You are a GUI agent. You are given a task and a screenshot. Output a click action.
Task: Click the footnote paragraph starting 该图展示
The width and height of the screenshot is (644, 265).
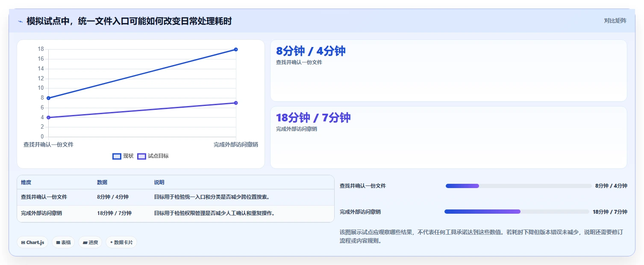(483, 236)
